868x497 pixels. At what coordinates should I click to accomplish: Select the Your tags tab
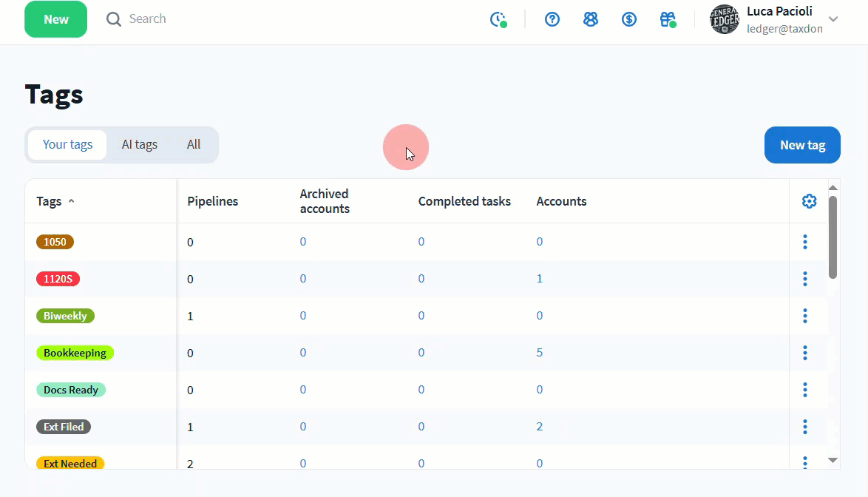[x=67, y=144]
